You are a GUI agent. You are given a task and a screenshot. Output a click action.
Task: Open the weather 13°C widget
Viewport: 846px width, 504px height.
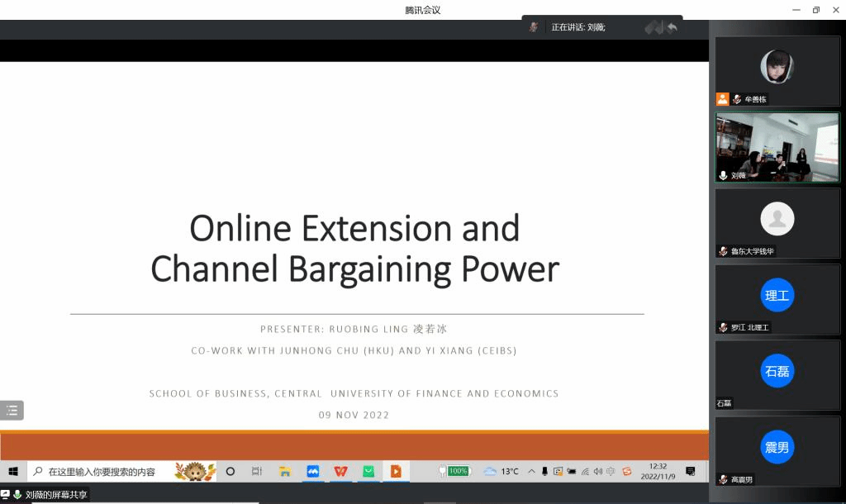tap(501, 471)
